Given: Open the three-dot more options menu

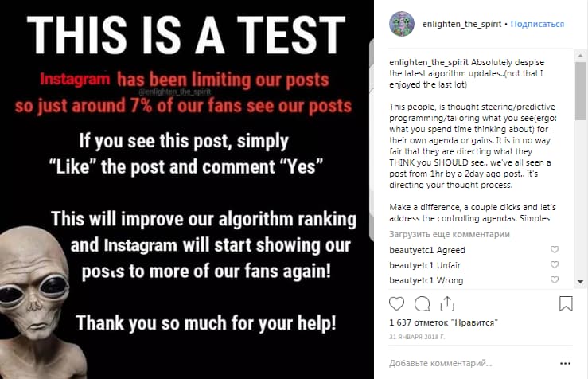Looking at the screenshot, I should click(x=565, y=363).
